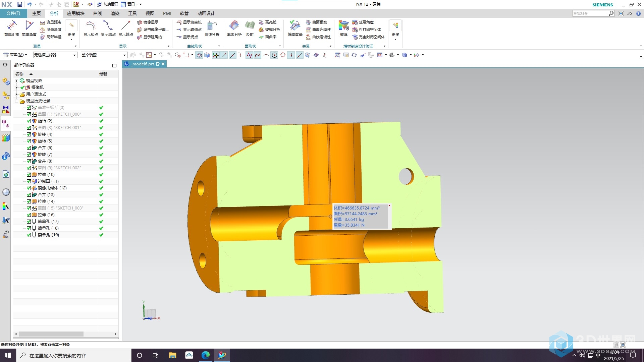The width and height of the screenshot is (644, 362).
Task: Open the 曲线分析 curve analysis tool
Action: pos(212,28)
